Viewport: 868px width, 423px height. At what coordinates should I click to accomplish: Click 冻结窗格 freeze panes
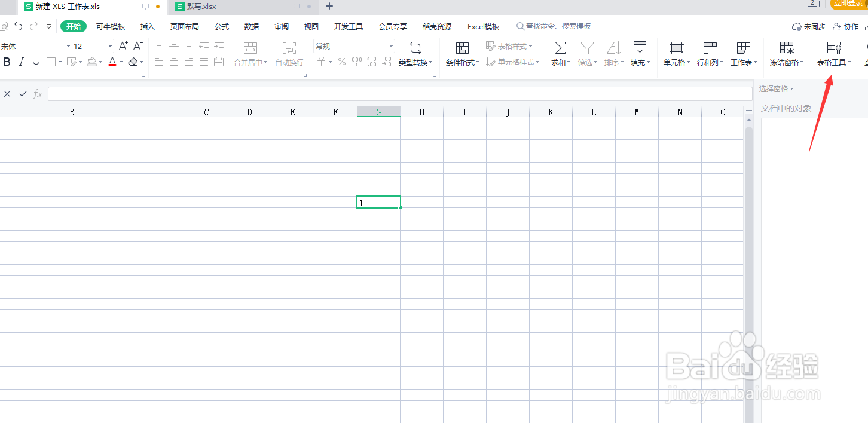tap(787, 54)
